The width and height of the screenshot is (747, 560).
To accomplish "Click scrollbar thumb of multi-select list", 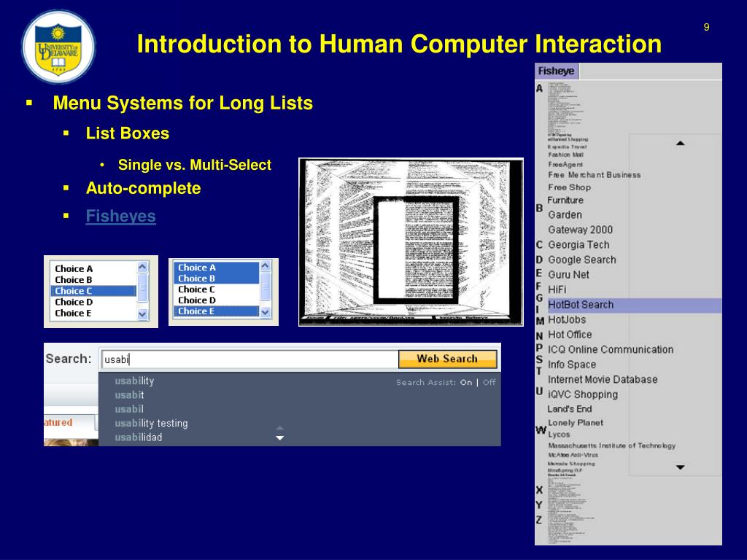I will (266, 287).
